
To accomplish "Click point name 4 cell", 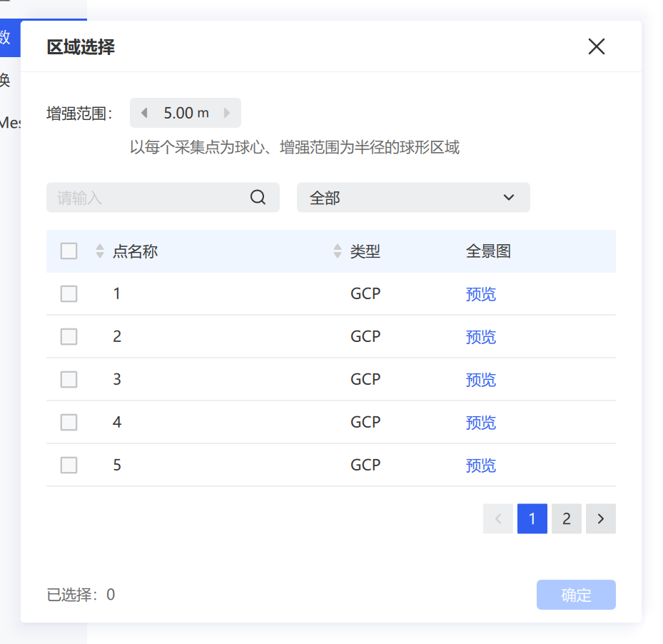I will pos(117,422).
